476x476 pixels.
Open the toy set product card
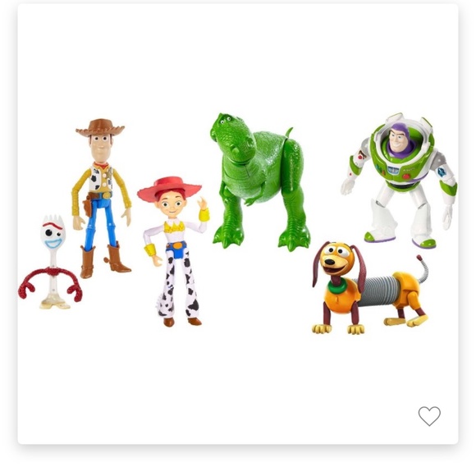click(x=238, y=224)
